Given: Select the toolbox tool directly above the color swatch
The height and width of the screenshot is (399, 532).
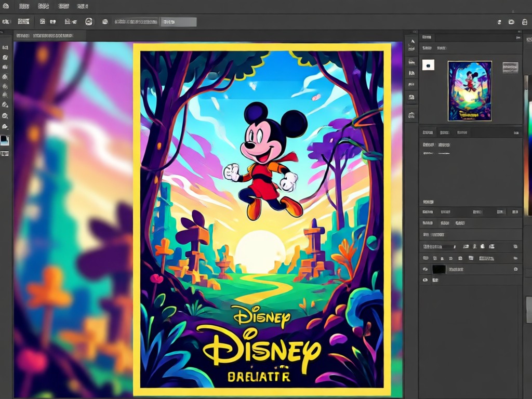Looking at the screenshot, I should (5, 127).
